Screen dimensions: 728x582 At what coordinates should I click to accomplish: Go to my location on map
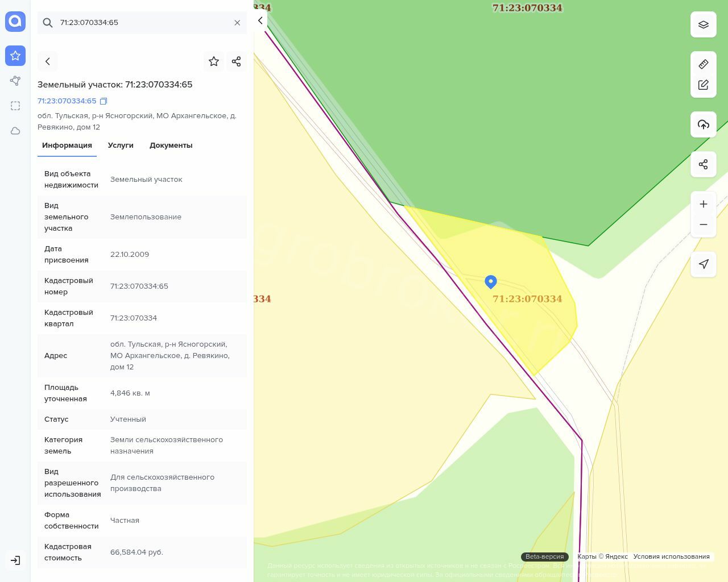pos(704,264)
